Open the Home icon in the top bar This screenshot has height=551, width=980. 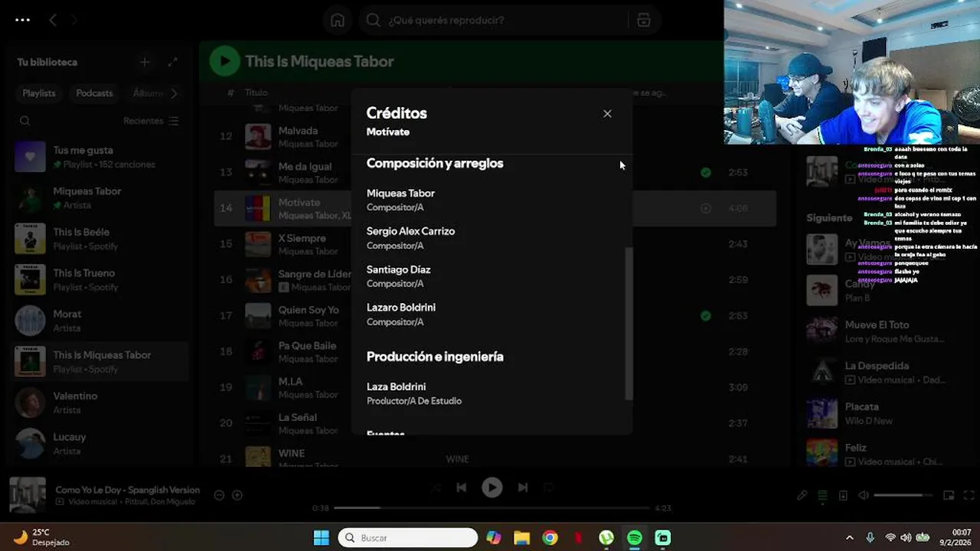[x=338, y=20]
